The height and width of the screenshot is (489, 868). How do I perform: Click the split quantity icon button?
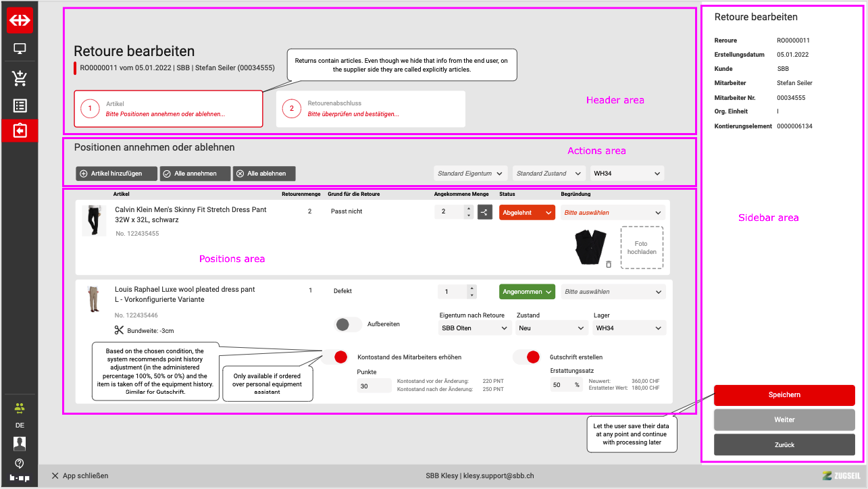[485, 212]
